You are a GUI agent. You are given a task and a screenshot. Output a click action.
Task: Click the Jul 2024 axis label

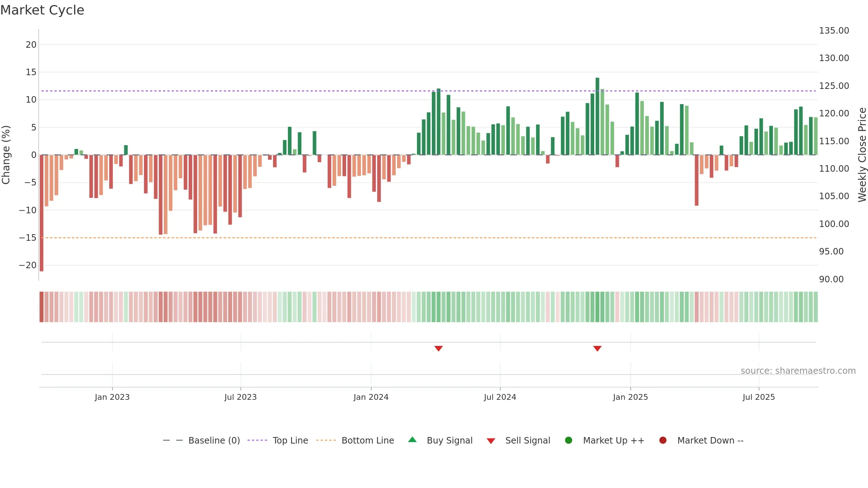[x=500, y=397]
